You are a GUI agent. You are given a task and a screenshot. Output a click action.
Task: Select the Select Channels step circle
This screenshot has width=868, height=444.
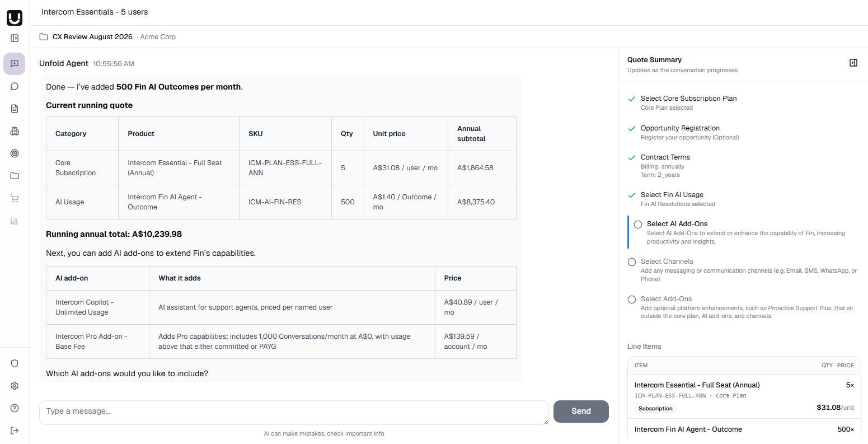tap(632, 262)
